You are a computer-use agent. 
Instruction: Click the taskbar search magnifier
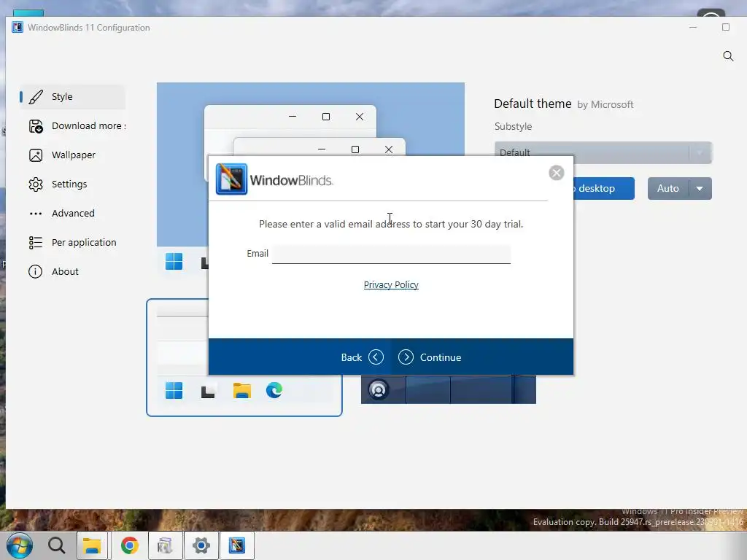pos(57,545)
